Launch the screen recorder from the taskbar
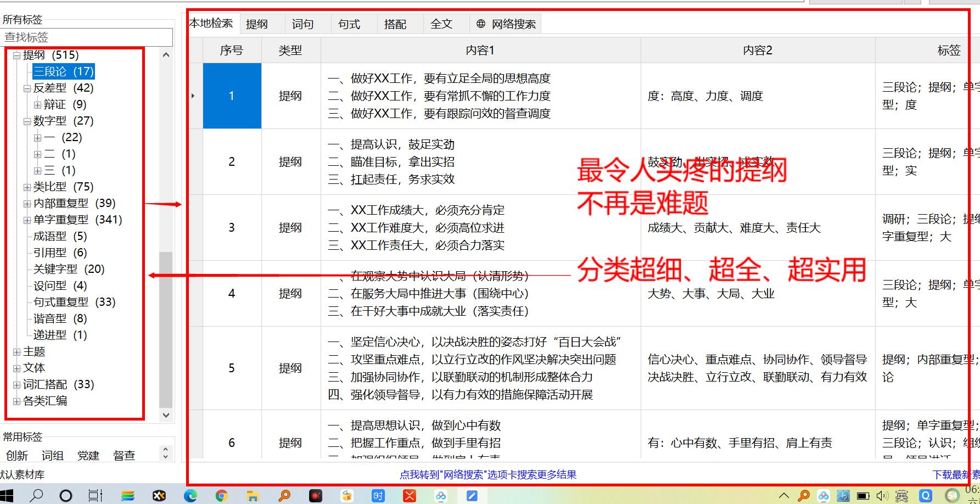 tap(316, 495)
